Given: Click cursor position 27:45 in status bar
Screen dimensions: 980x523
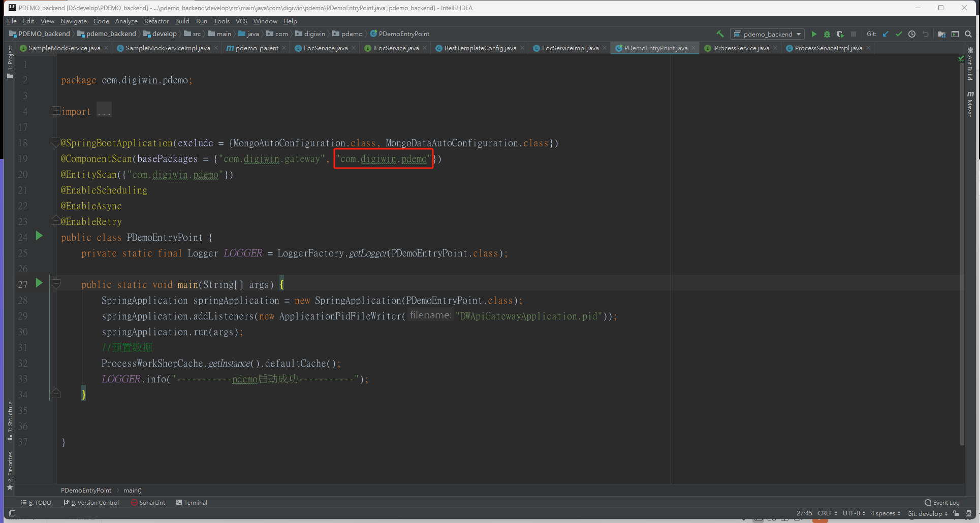Looking at the screenshot, I should pyautogui.click(x=804, y=513).
